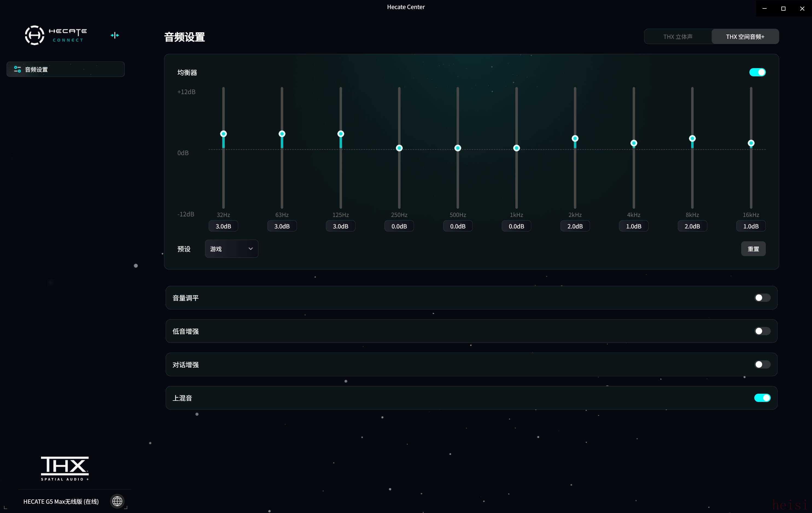Open 音频设置 in the sidebar
Viewport: 812px width, 513px height.
coord(65,69)
